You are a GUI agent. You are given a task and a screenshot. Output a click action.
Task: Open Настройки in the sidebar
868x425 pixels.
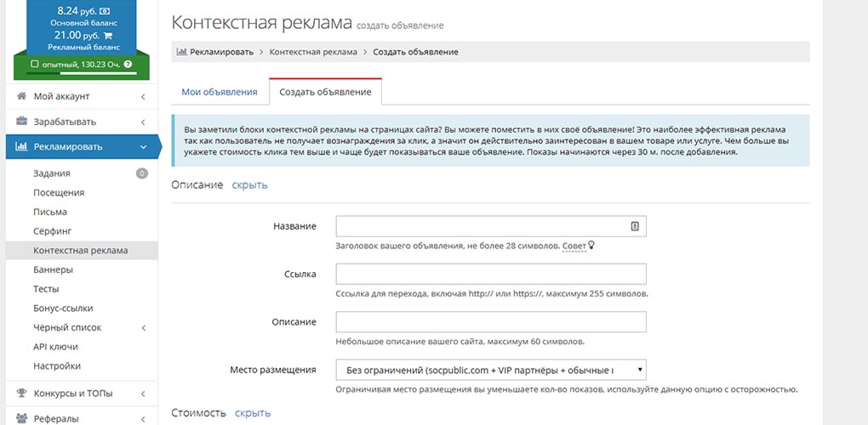pyautogui.click(x=57, y=365)
